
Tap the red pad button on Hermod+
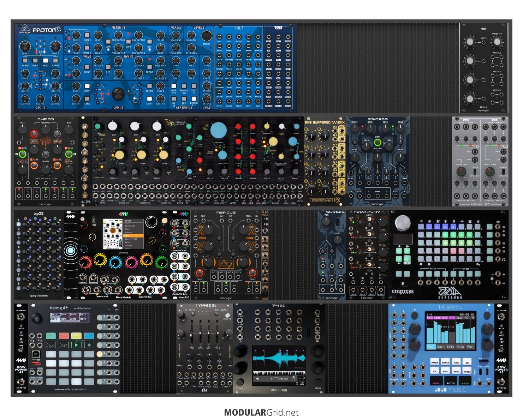point(64,335)
